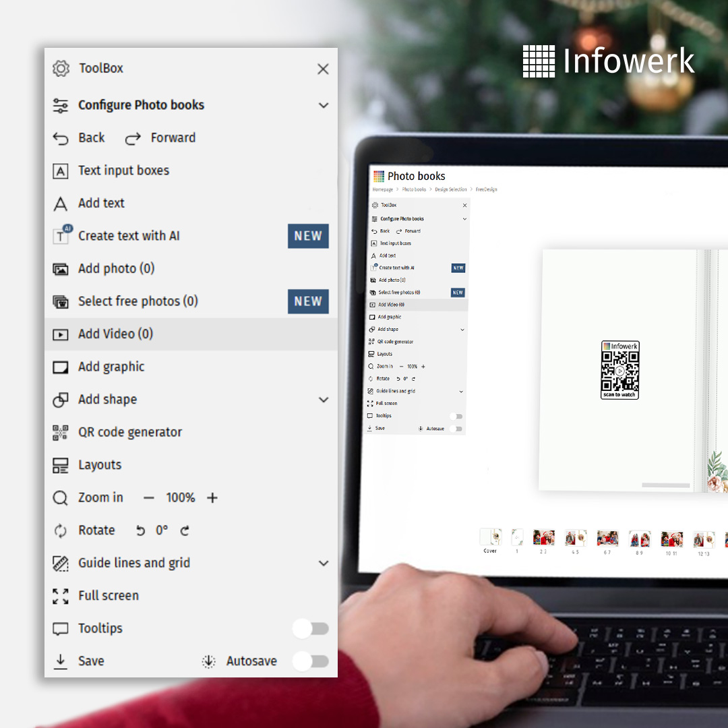
Task: Click the NEW badge beside Create text with AI
Action: 308,236
